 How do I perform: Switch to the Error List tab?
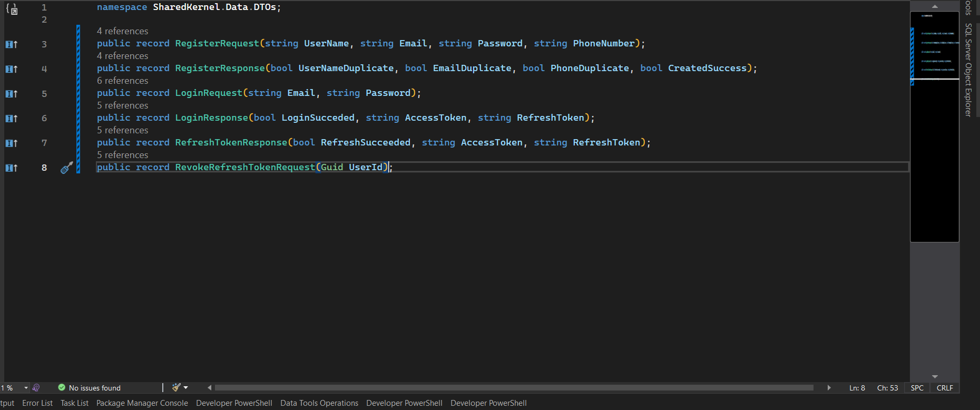click(37, 403)
